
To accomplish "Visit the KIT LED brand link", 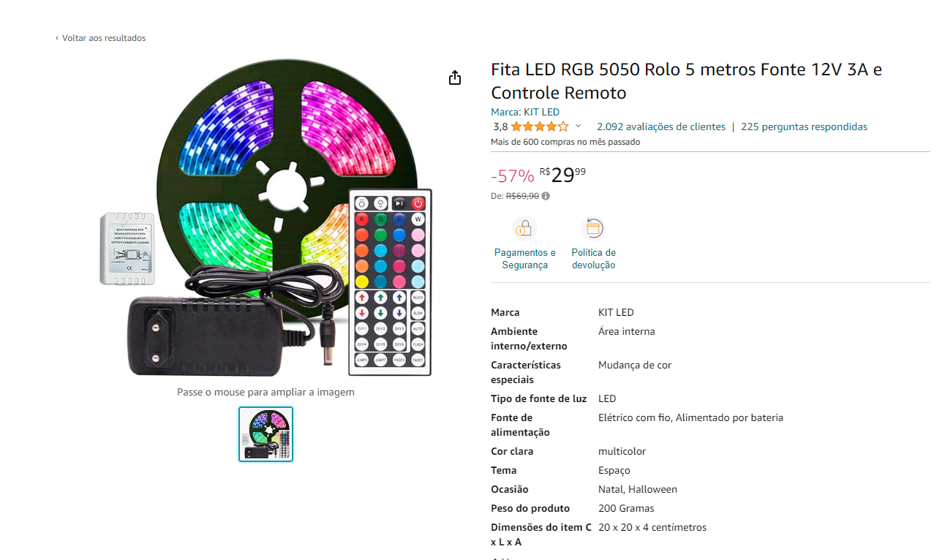I will coord(541,112).
